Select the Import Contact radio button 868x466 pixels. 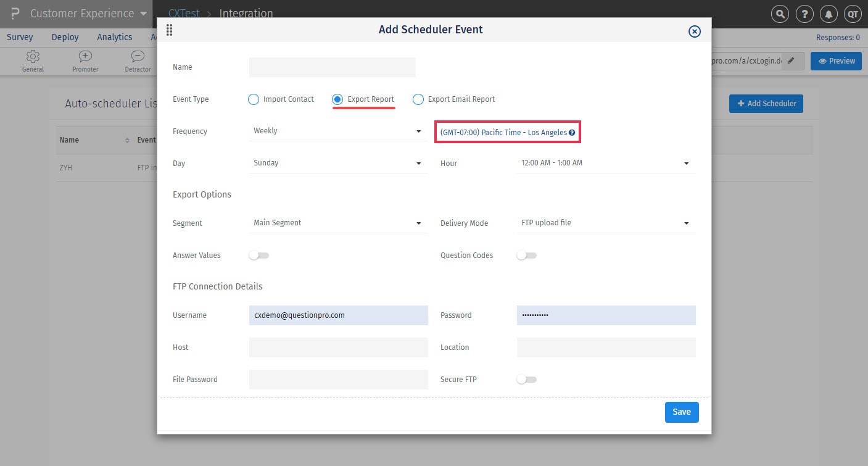pyautogui.click(x=254, y=99)
